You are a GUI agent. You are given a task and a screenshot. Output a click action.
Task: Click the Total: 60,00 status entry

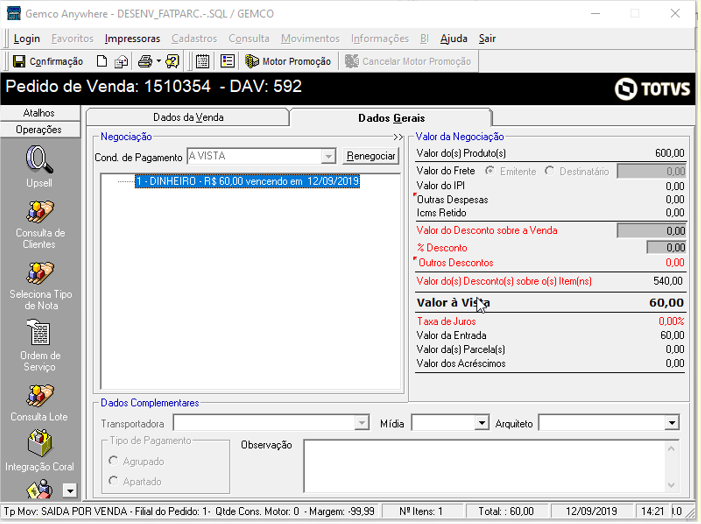[x=506, y=511]
